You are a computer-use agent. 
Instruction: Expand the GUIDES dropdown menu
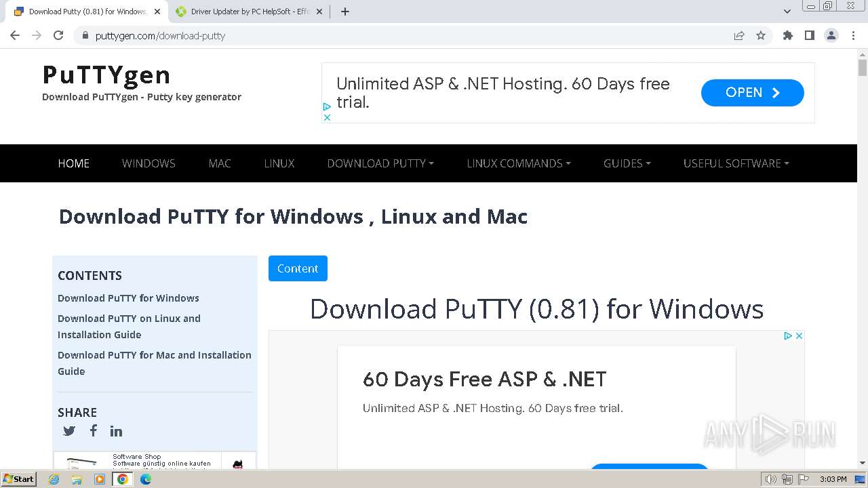627,163
